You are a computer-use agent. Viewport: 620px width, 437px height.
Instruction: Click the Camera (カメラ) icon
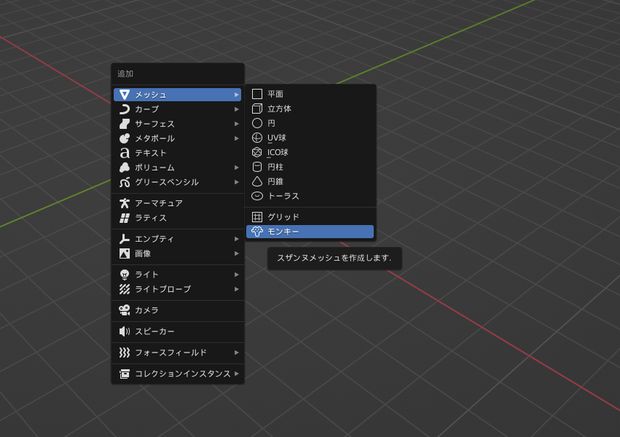pyautogui.click(x=125, y=310)
